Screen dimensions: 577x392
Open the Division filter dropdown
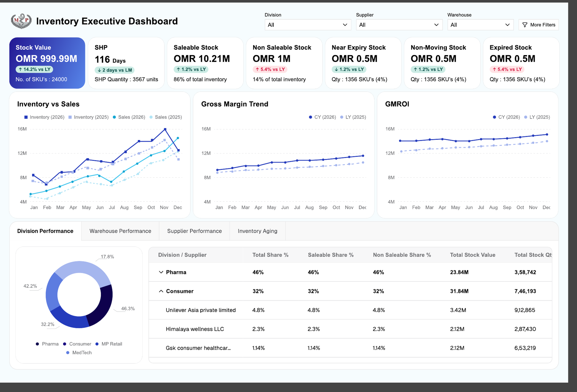[308, 25]
